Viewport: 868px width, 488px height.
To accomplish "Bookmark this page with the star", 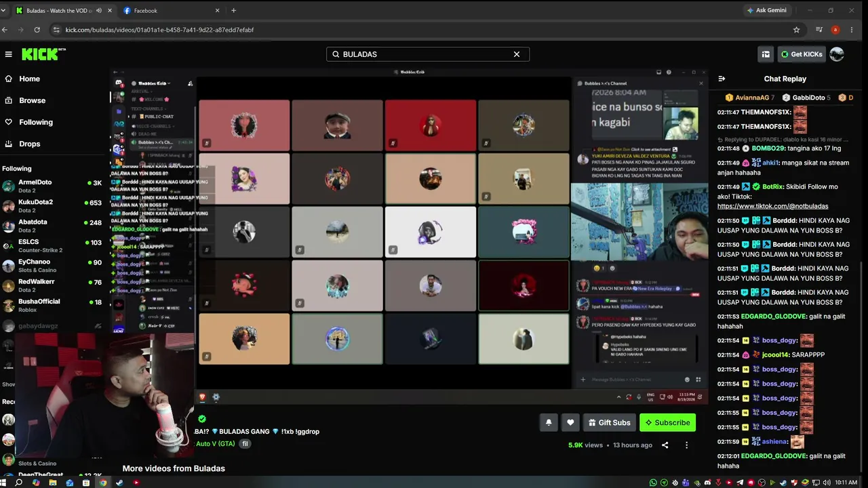I will (796, 30).
